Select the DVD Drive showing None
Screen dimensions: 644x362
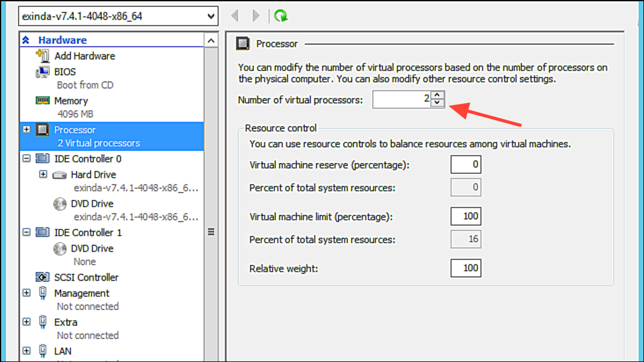point(92,249)
